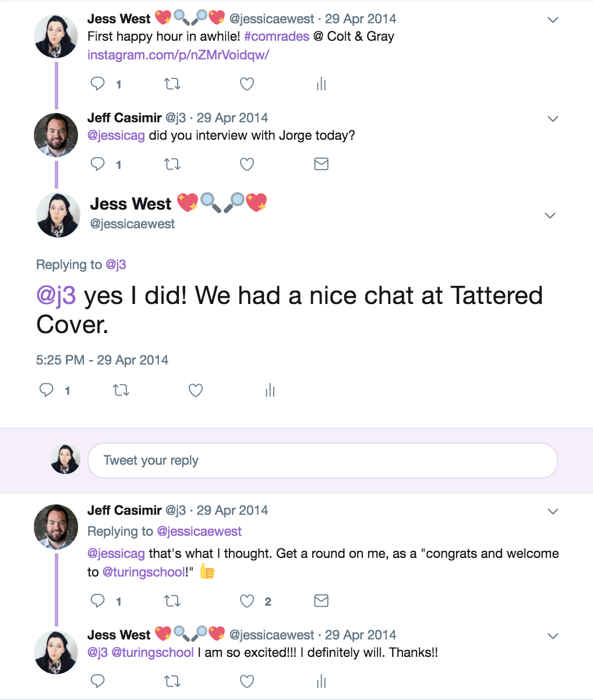Open more options on the 'congrats and welcome' tweet

point(553,511)
